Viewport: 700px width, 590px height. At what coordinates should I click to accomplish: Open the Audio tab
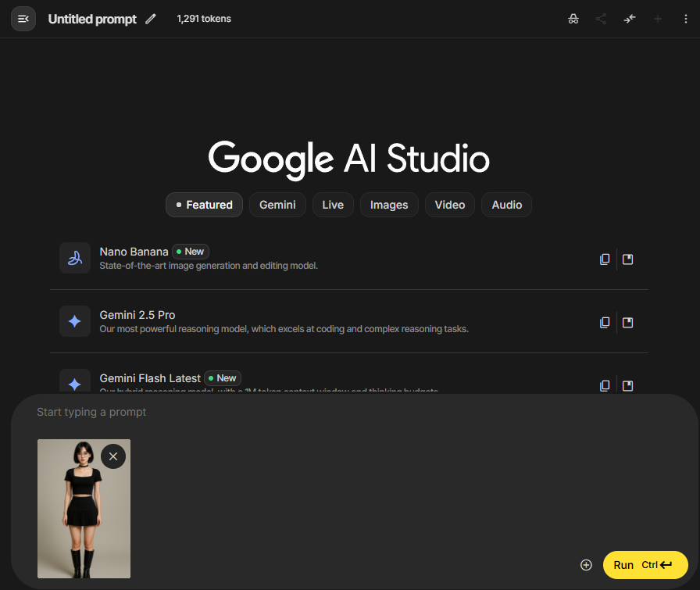pos(506,205)
